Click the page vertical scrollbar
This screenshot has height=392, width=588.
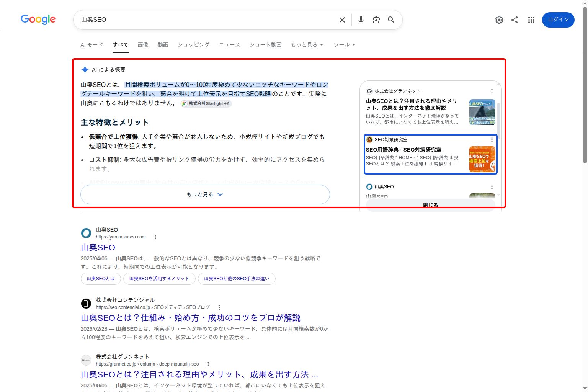(x=585, y=84)
